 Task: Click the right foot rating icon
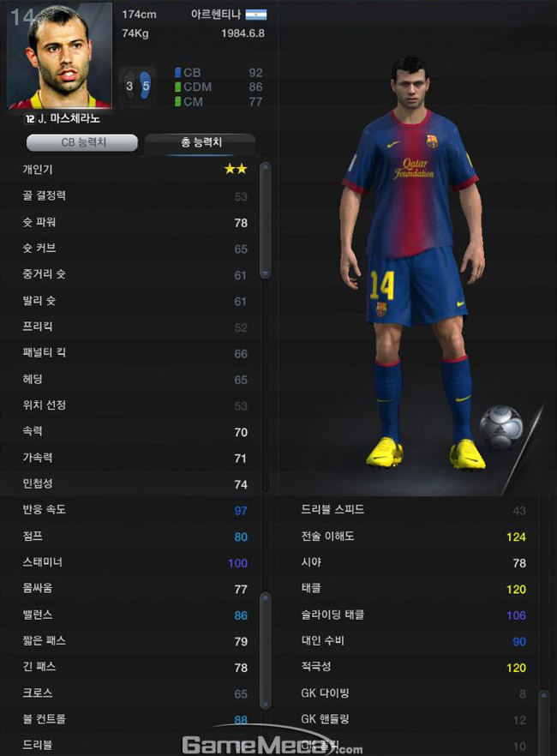(145, 86)
